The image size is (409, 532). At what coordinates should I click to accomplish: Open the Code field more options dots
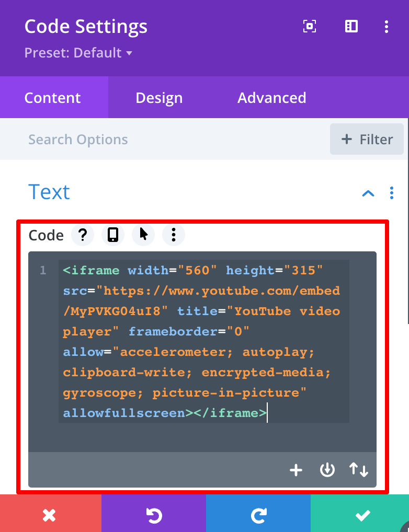tap(174, 235)
